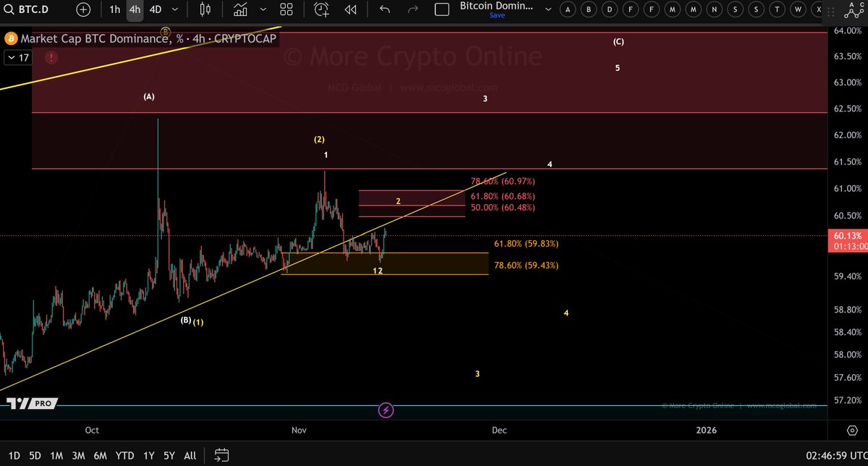Open the layout grid selector icon
This screenshot has width=868, height=466.
(286, 10)
